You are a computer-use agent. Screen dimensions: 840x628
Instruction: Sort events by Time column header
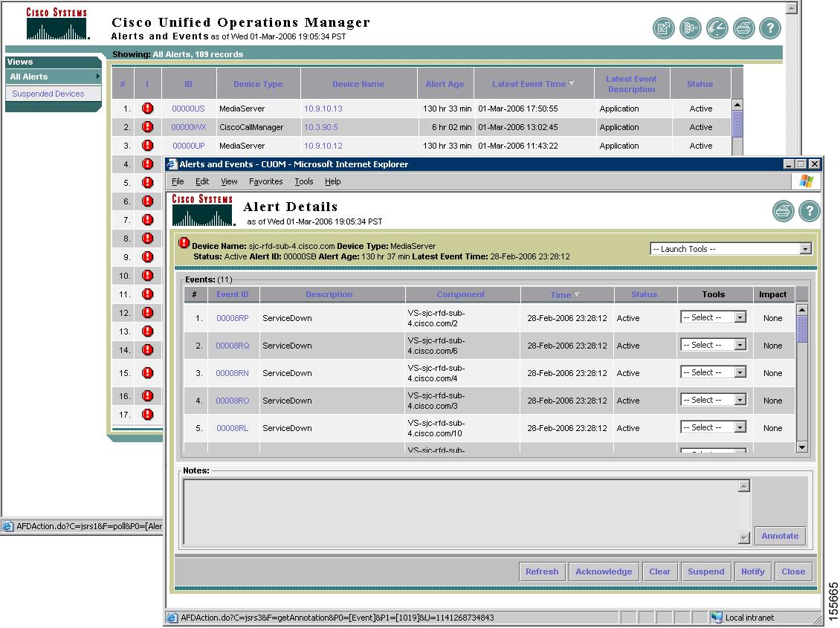click(565, 294)
